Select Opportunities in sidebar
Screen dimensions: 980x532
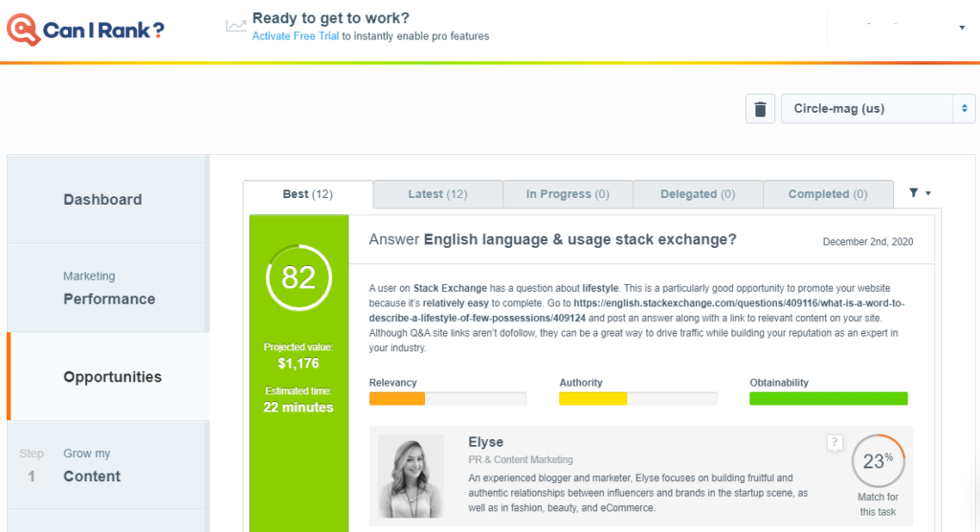tap(107, 376)
